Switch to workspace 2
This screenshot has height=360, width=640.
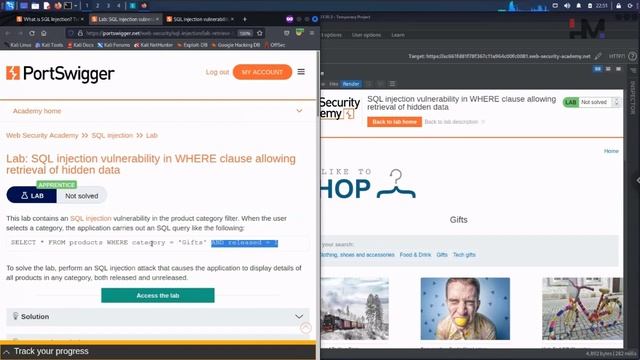pyautogui.click(x=97, y=6)
